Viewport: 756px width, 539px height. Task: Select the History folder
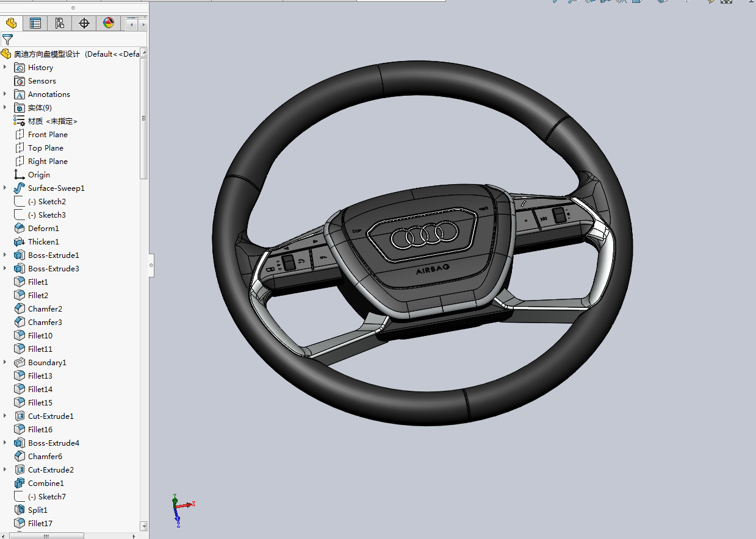[40, 68]
